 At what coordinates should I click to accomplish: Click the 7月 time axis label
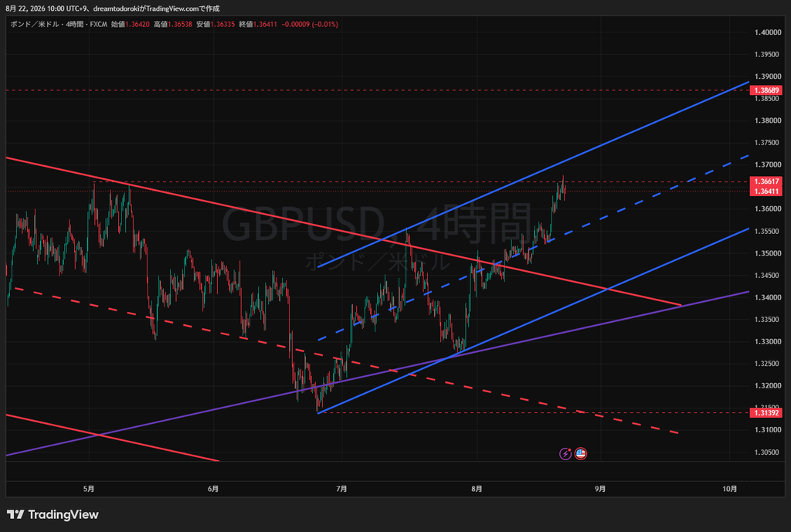[x=341, y=489]
